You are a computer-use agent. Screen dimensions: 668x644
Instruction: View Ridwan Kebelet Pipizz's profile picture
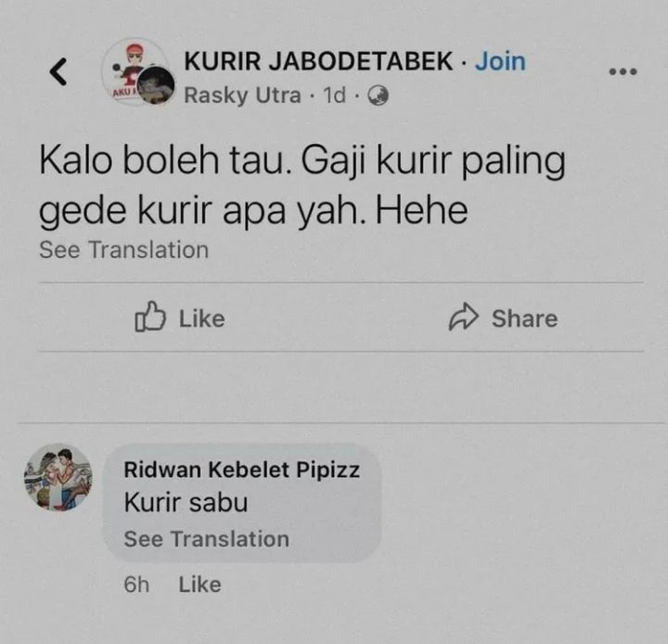pyautogui.click(x=58, y=477)
